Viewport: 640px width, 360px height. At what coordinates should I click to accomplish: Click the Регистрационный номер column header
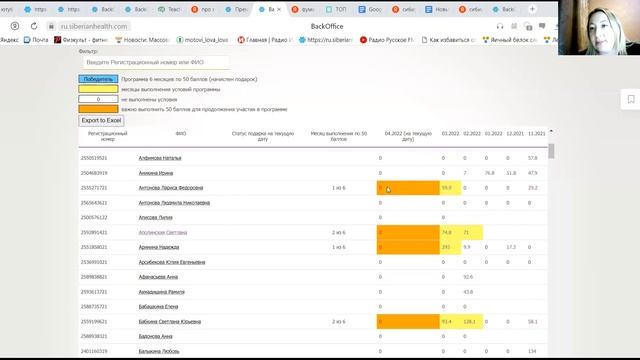coord(108,136)
